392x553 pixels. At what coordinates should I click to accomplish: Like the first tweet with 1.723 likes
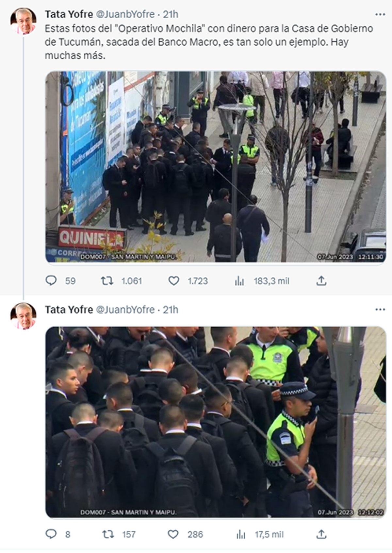pyautogui.click(x=173, y=280)
